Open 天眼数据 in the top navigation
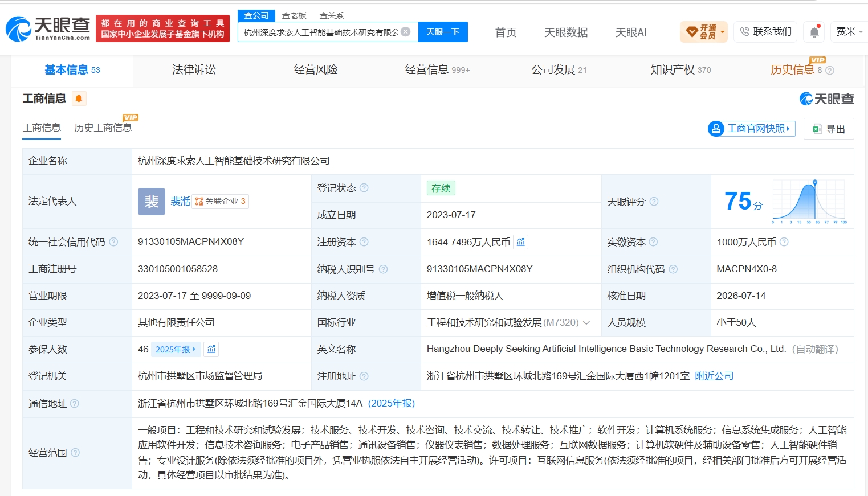 pyautogui.click(x=566, y=32)
